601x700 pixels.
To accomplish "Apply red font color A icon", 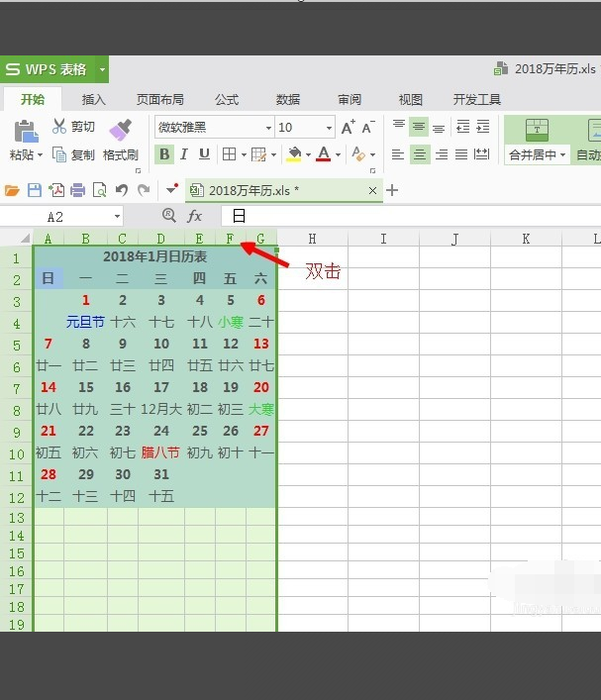I will tap(324, 154).
